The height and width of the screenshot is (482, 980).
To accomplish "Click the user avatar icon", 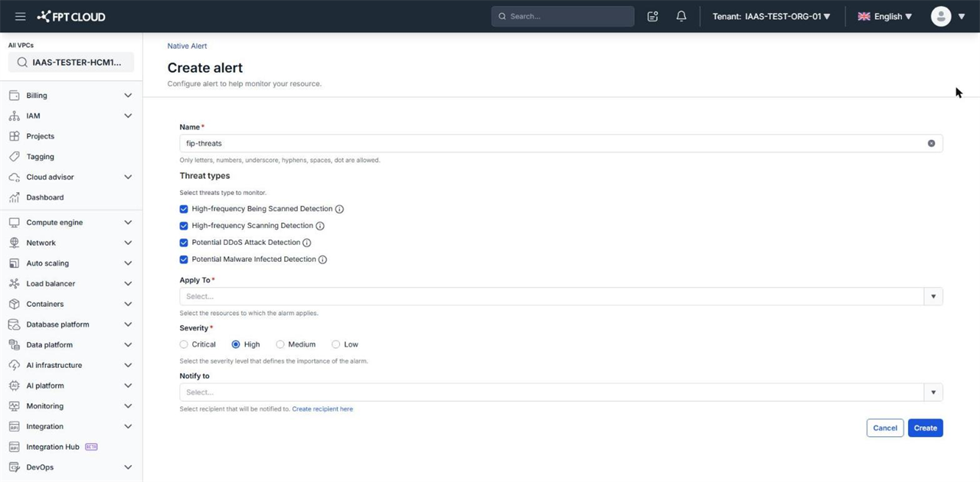I will tap(941, 16).
